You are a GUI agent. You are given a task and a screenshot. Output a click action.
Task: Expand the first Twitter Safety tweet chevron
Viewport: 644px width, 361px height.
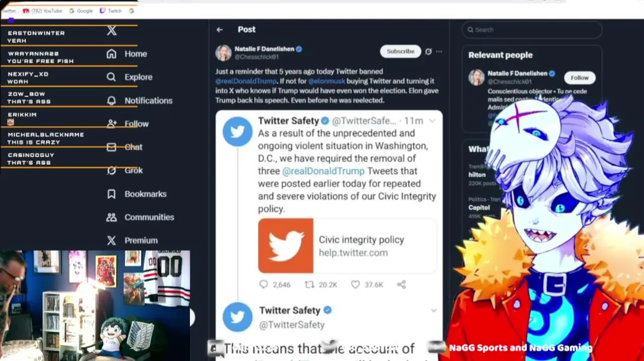pos(432,121)
